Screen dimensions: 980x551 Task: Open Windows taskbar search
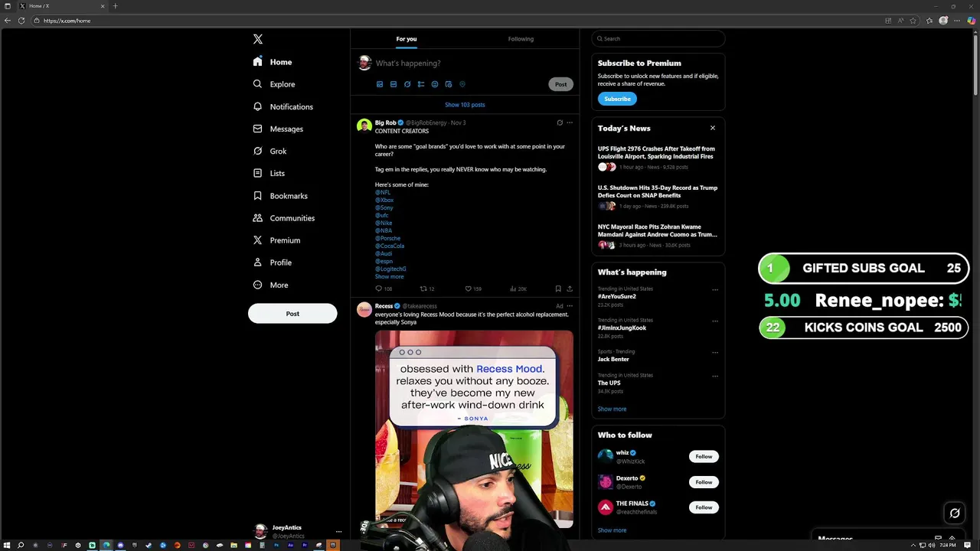pyautogui.click(x=21, y=546)
